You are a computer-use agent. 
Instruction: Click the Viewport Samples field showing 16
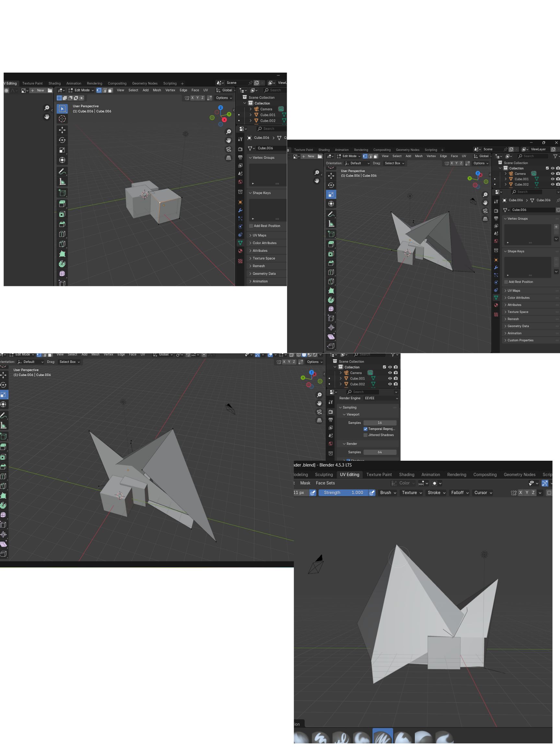379,423
